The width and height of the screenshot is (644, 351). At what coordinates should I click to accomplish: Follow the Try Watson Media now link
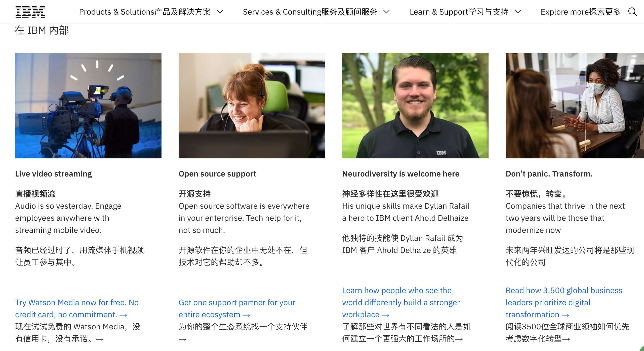coord(77,309)
